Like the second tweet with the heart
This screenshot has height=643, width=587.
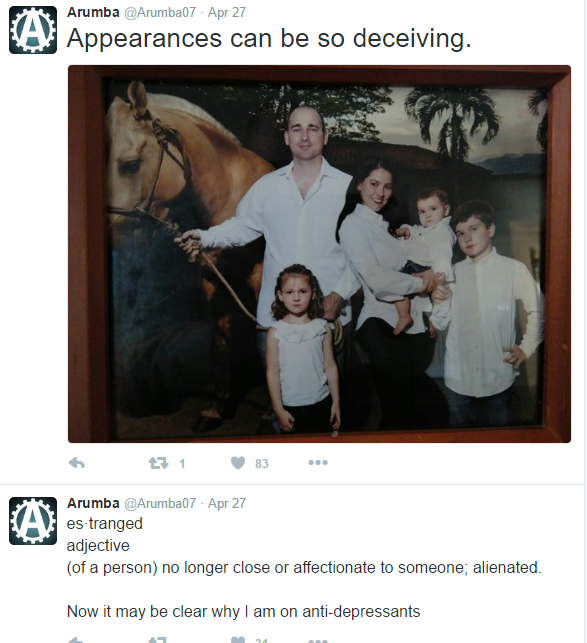238,640
